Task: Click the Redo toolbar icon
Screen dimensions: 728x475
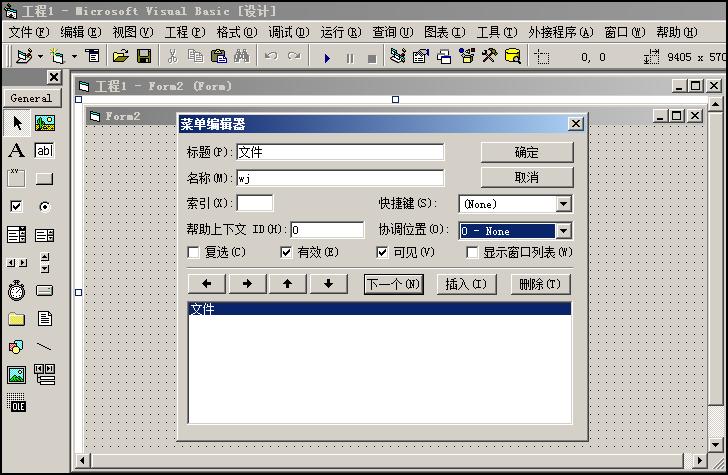Action: click(294, 56)
